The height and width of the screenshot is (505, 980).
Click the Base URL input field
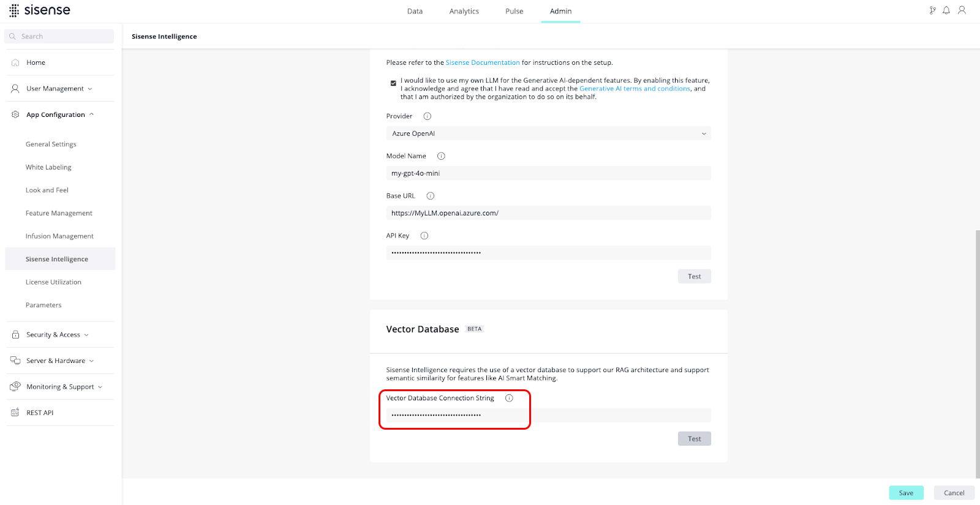pyautogui.click(x=548, y=213)
